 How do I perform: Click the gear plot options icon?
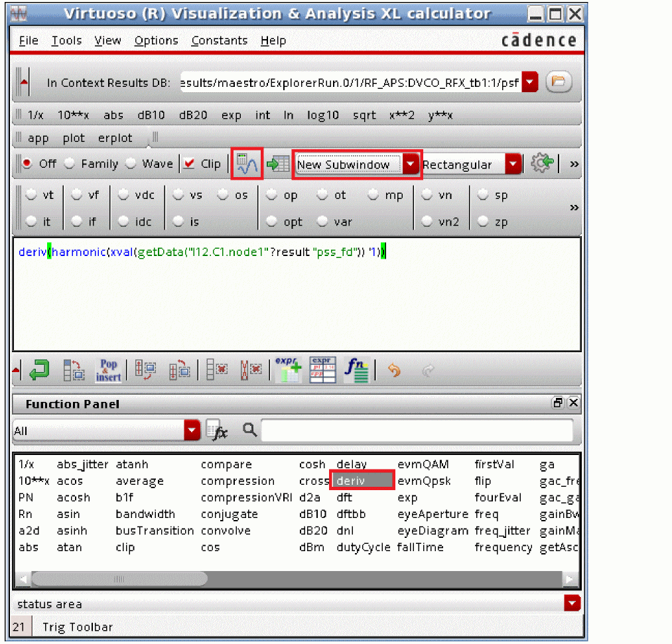542,164
